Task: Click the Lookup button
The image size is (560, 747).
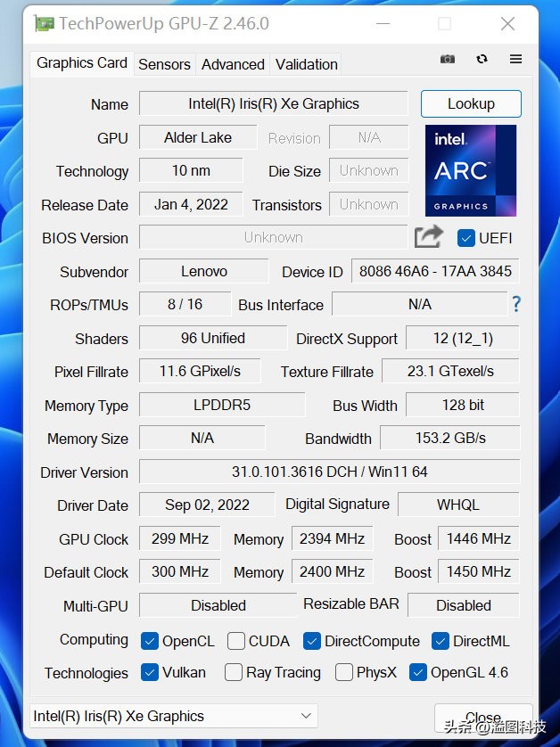Action: (x=471, y=104)
